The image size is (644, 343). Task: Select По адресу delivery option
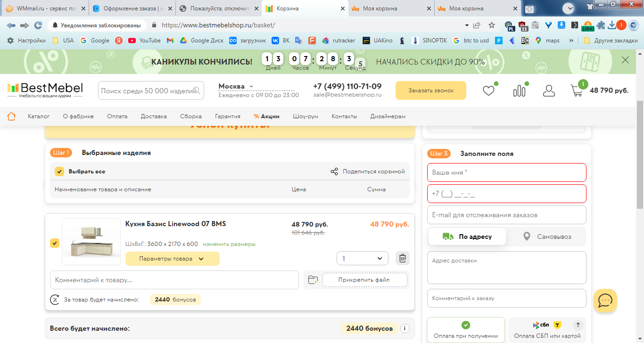[467, 237]
